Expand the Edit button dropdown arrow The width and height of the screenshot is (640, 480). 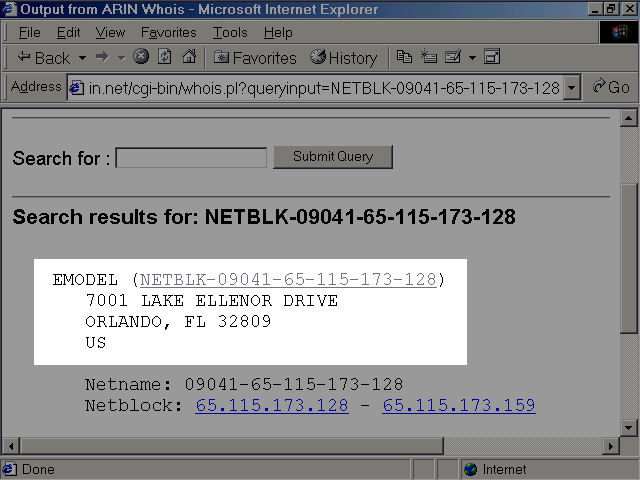[x=472, y=58]
